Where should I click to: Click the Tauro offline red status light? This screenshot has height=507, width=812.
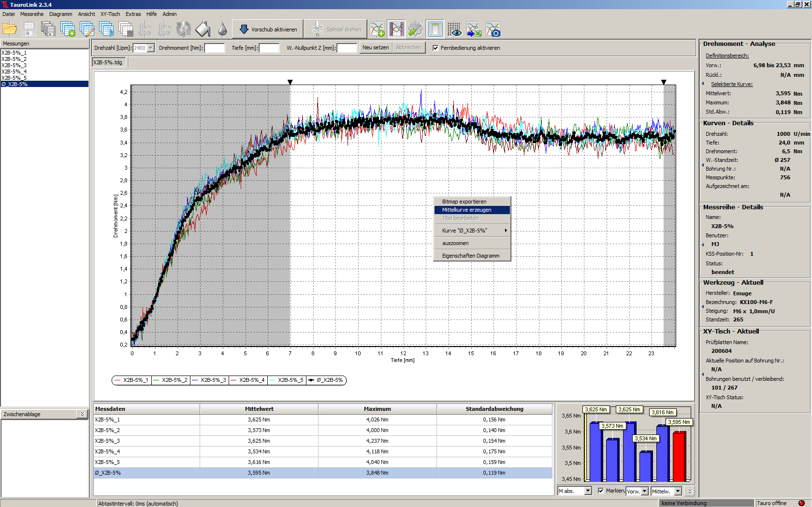801,503
